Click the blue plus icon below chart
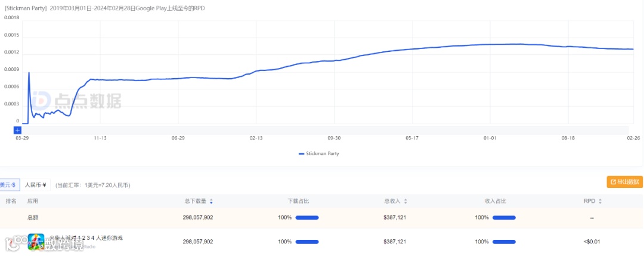 click(x=17, y=129)
